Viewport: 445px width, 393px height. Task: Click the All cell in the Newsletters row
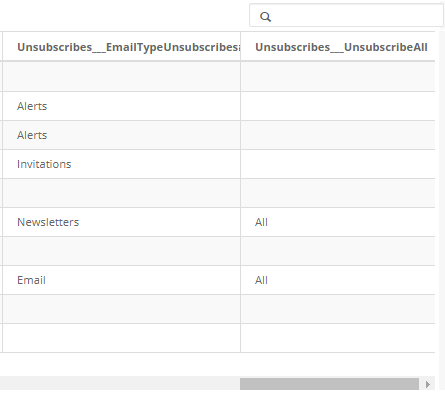coord(338,222)
